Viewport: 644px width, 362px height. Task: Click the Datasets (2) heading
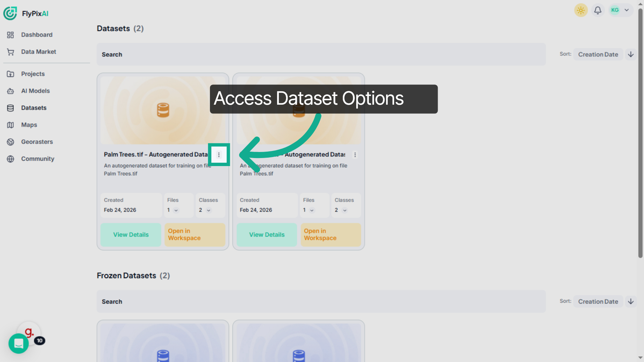120,29
